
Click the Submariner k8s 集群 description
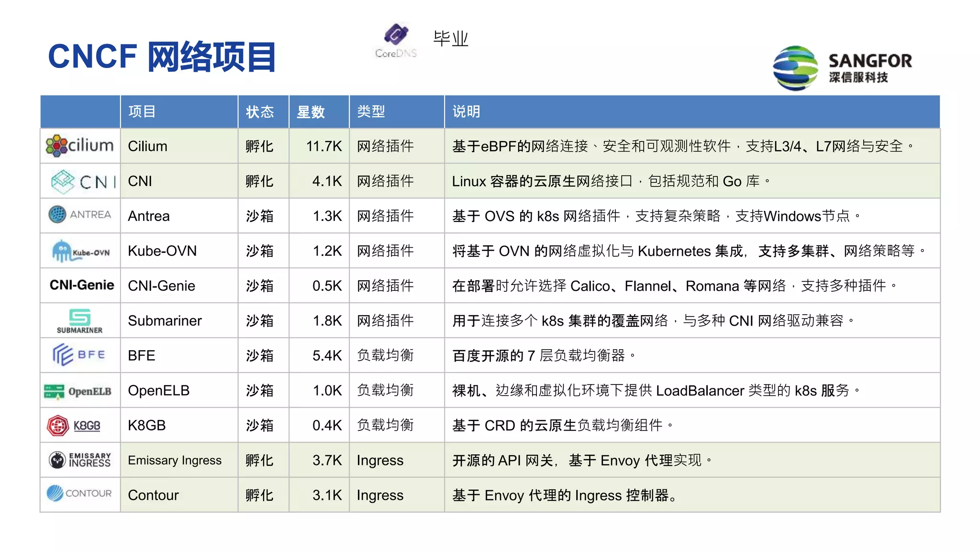click(653, 320)
